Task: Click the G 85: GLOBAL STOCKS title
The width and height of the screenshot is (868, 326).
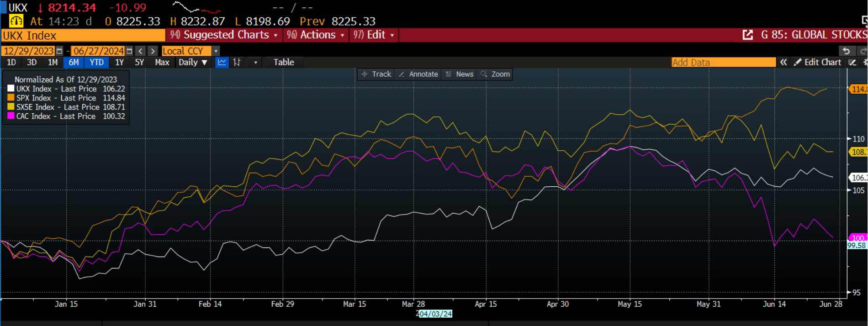Action: (814, 35)
